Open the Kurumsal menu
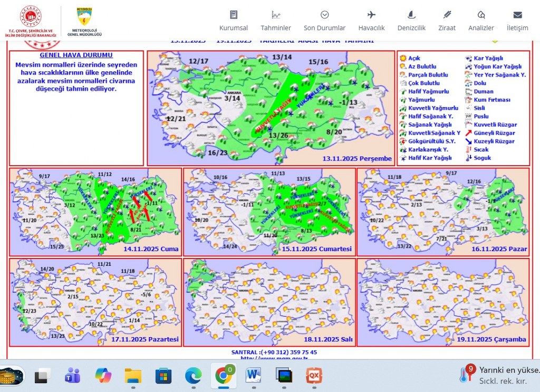 pyautogui.click(x=233, y=21)
